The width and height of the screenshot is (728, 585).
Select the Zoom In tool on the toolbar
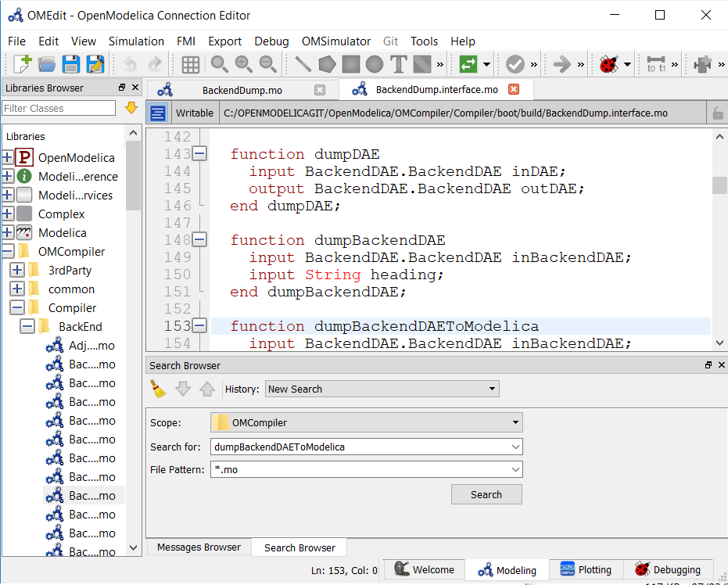point(243,64)
